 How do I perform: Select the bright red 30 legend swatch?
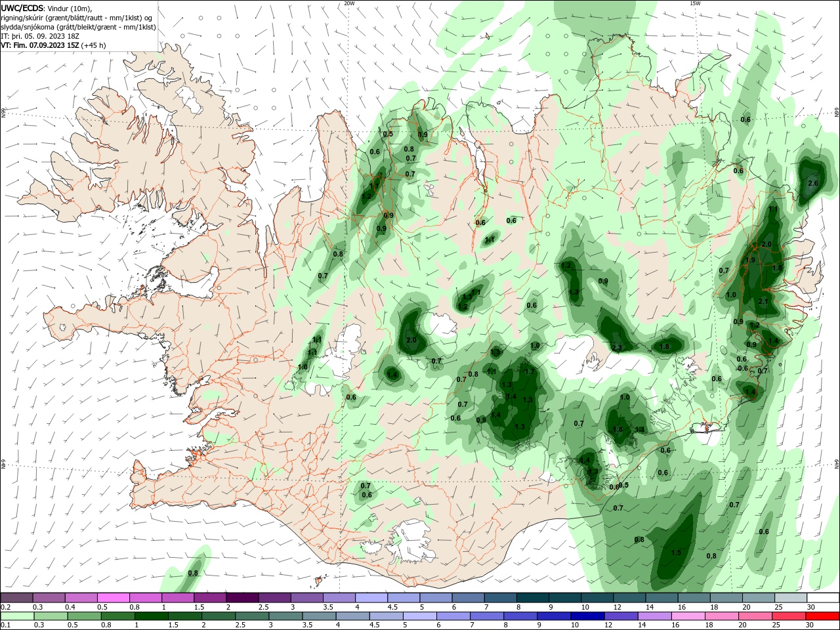[x=823, y=616]
